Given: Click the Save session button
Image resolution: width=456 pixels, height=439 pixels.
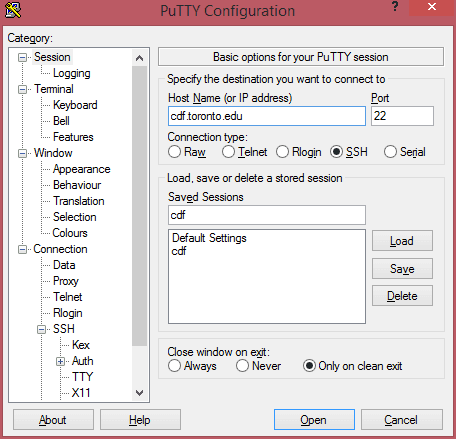Looking at the screenshot, I should pyautogui.click(x=402, y=269).
